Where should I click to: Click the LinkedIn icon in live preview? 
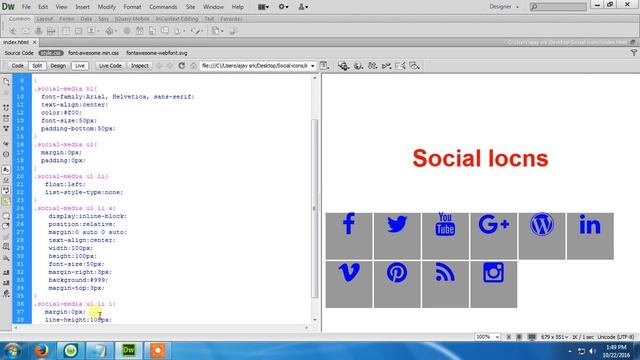590,224
